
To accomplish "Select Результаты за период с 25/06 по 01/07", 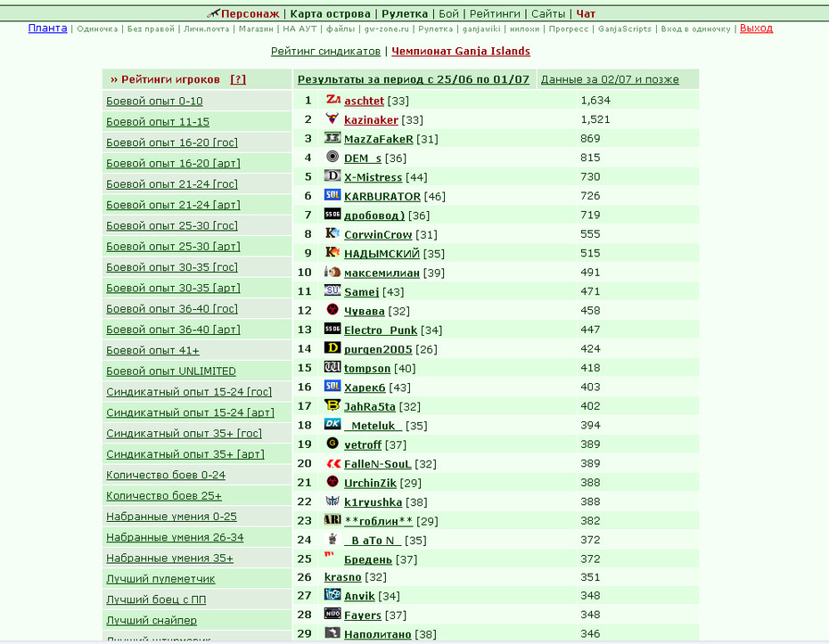I will (x=414, y=79).
